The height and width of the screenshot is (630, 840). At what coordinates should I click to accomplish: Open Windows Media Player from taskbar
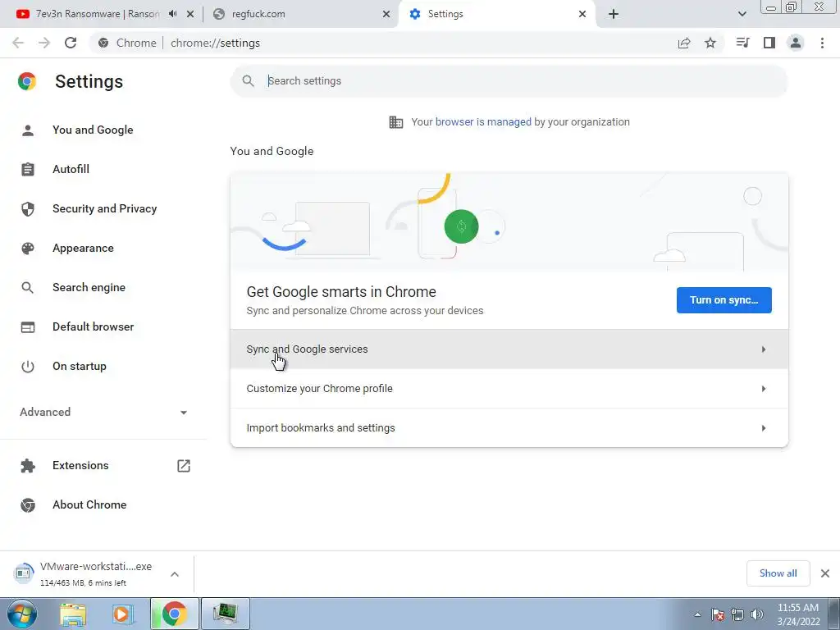click(123, 614)
